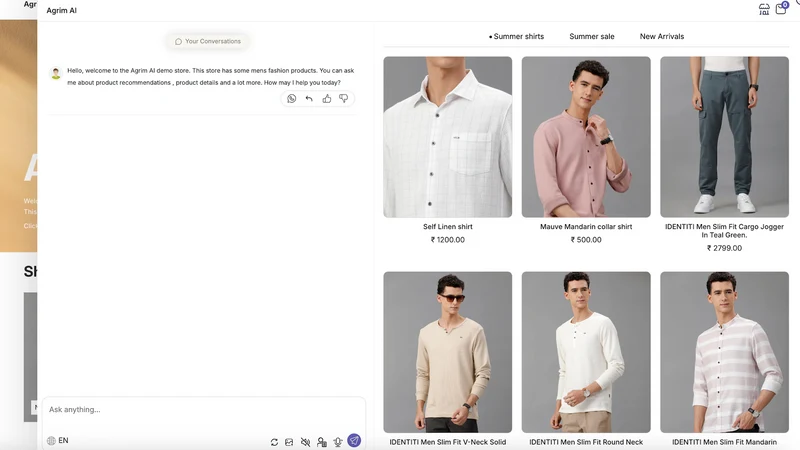This screenshot has height=450, width=800.
Task: Open the Self Linen shirt product image
Action: tap(447, 137)
